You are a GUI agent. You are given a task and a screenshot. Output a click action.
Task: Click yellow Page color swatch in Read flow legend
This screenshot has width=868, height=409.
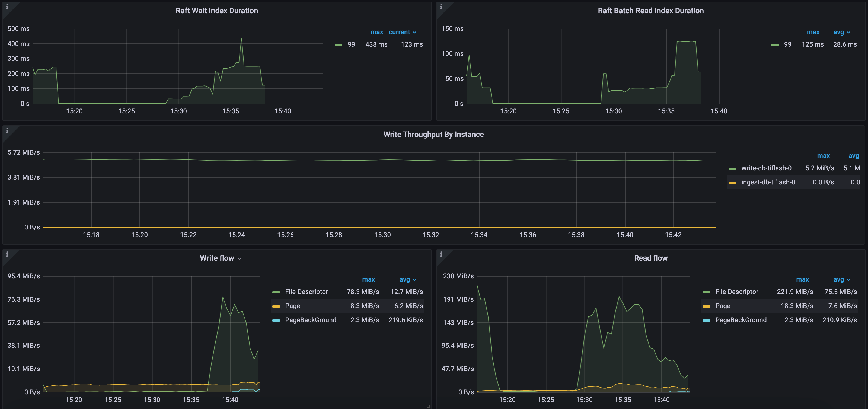706,306
